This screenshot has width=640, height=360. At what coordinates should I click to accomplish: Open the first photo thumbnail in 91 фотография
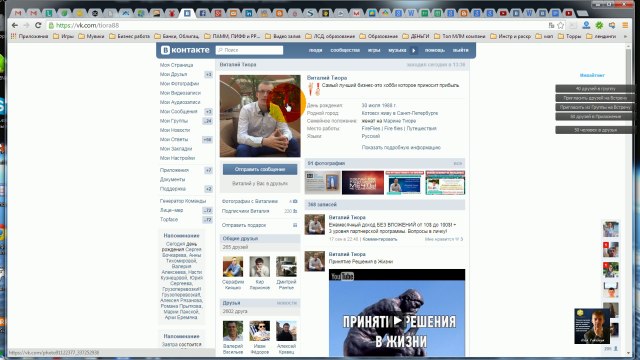point(322,182)
